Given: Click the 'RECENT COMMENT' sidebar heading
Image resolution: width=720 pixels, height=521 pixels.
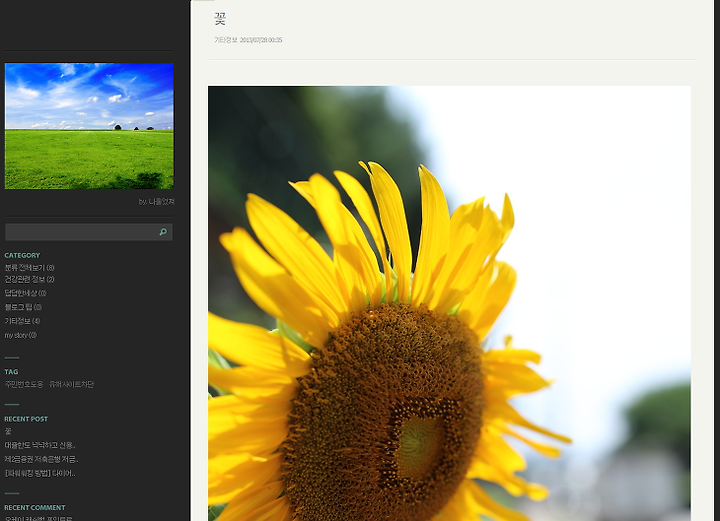Looking at the screenshot, I should 35,508.
